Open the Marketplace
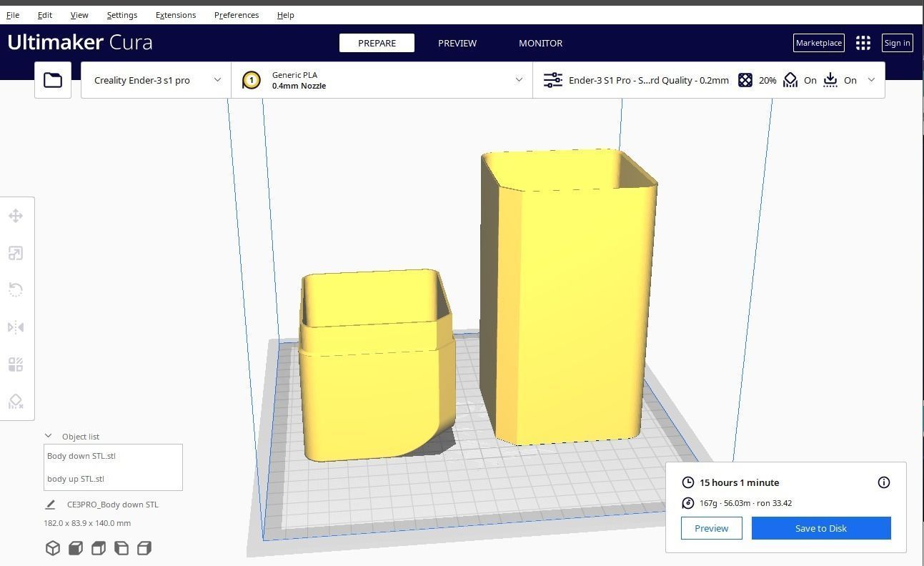 click(x=818, y=43)
